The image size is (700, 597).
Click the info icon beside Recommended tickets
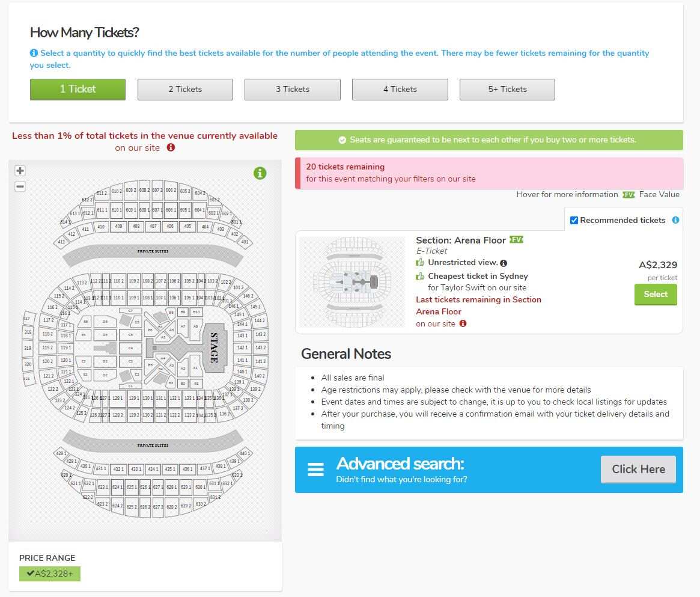677,219
